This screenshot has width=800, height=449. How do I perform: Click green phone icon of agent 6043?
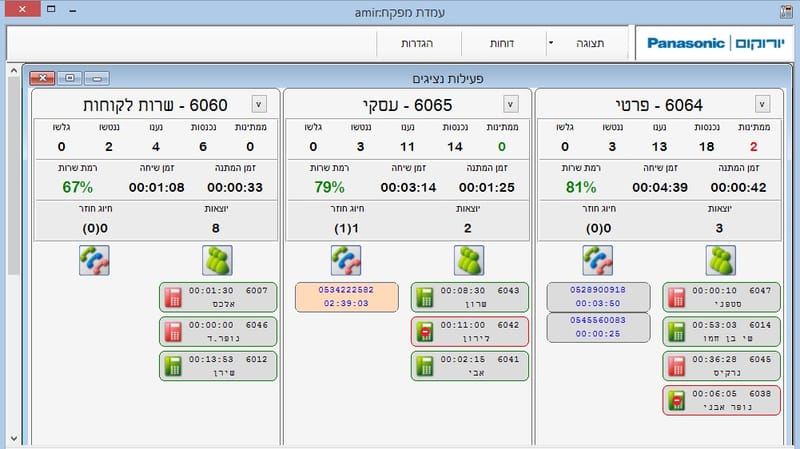pos(424,297)
